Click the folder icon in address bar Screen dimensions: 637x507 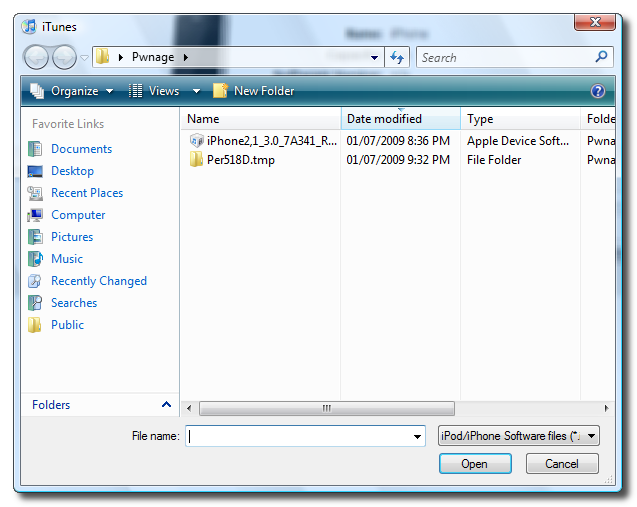coord(102,57)
